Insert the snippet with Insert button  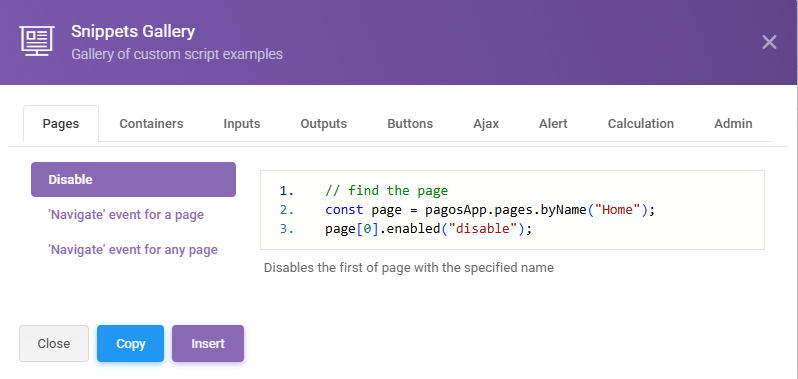[208, 343]
